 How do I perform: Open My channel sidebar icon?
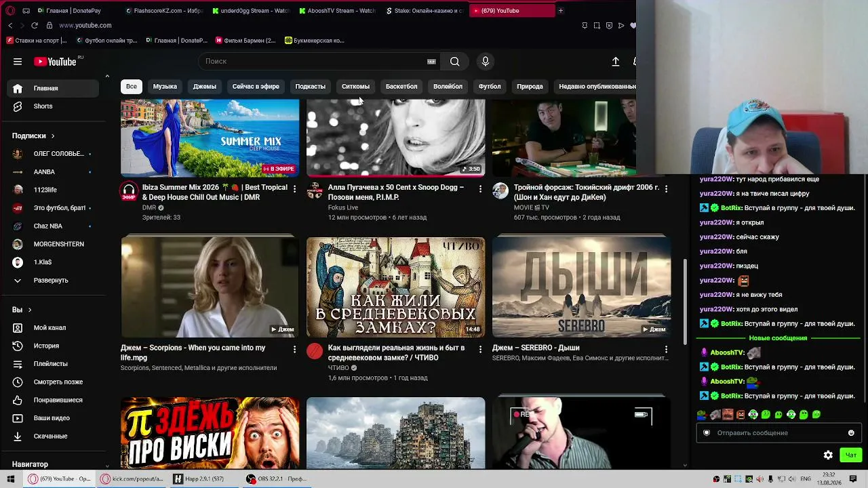(18, 328)
